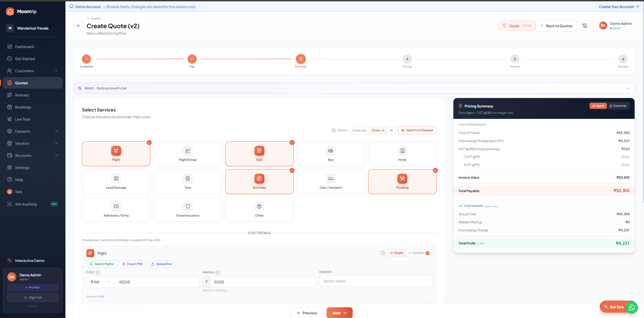This screenshot has height=318, width=644.
Task: Click the DA avatar in the top header
Action: pos(603,26)
